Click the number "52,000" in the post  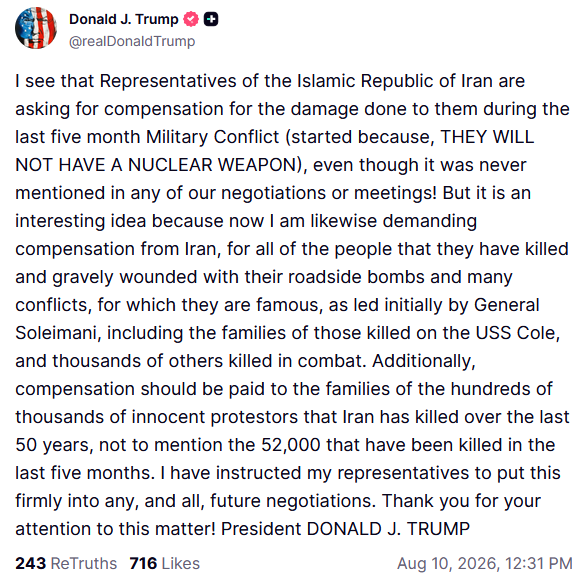290,445
